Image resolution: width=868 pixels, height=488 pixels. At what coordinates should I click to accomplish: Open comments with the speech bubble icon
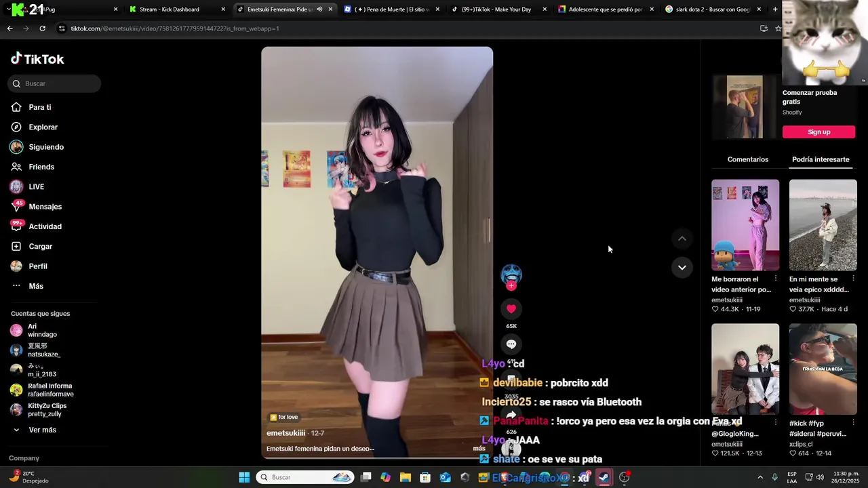[x=511, y=344]
